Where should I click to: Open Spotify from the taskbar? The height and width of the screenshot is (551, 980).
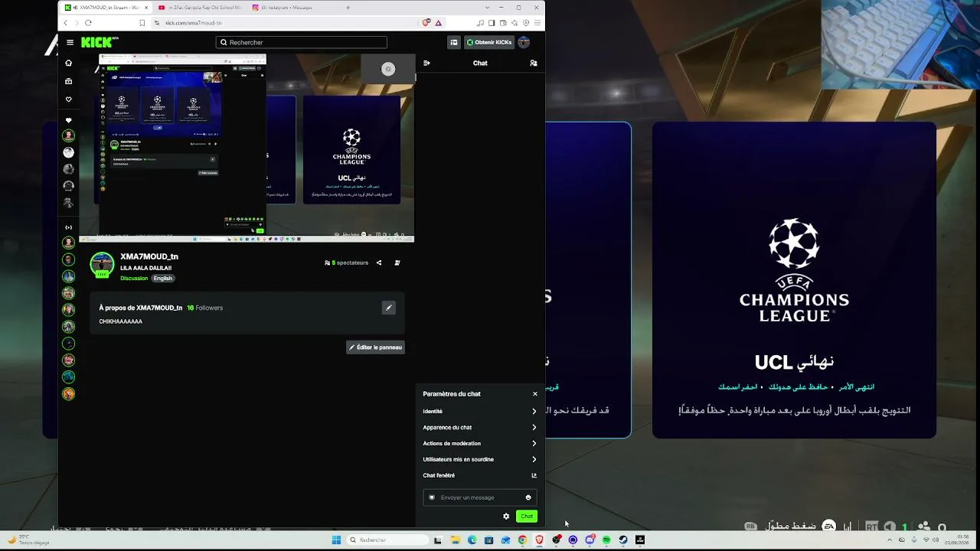click(x=606, y=540)
